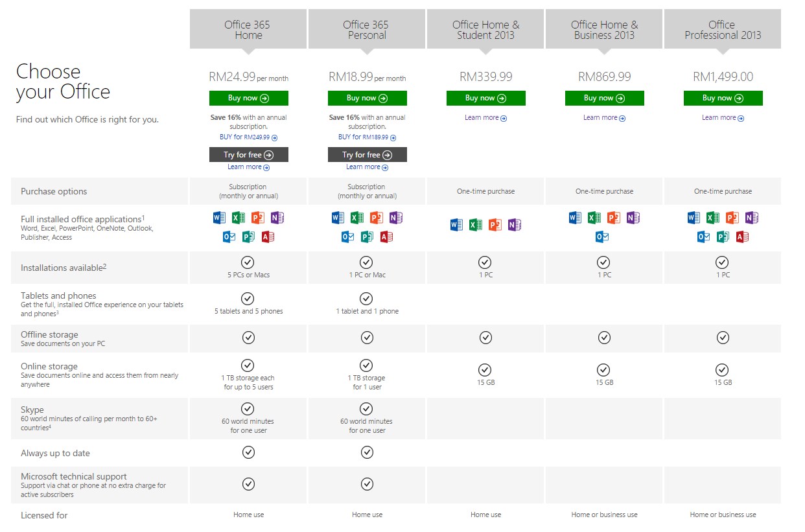This screenshot has width=805, height=532.
Task: Click Always up to date checkmark for Office 365 Personal
Action: (x=367, y=452)
